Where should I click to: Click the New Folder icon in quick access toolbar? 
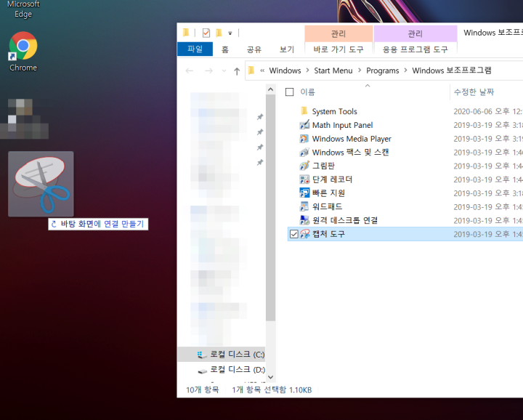point(219,33)
